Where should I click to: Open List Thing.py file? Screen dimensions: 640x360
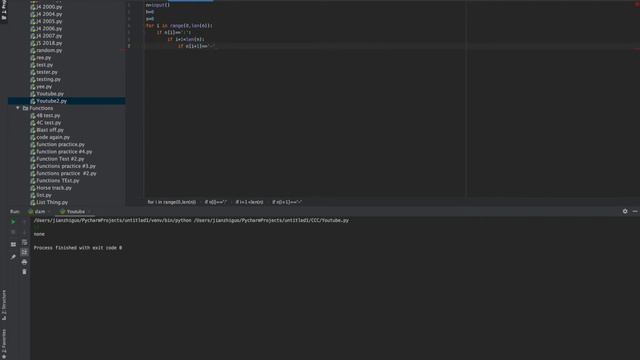click(x=52, y=202)
